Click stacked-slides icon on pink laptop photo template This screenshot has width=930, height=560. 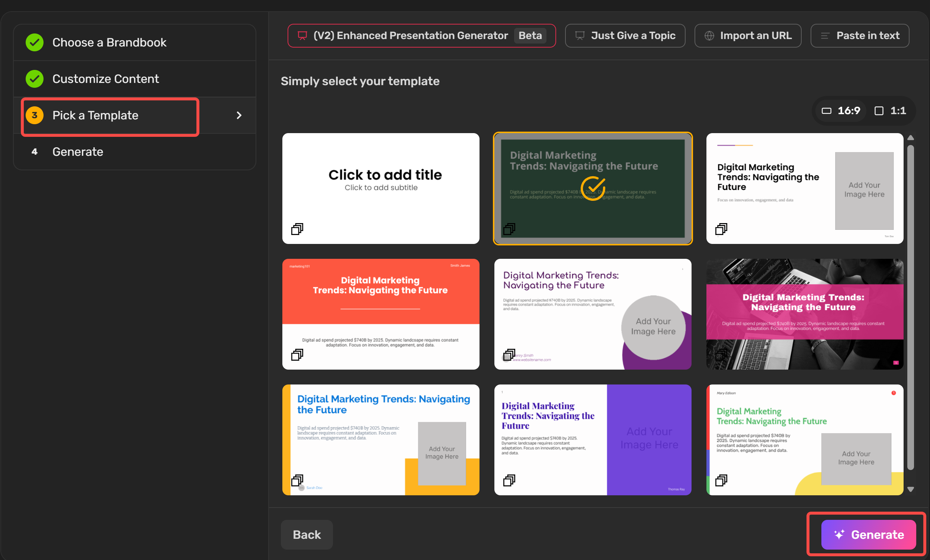point(721,355)
